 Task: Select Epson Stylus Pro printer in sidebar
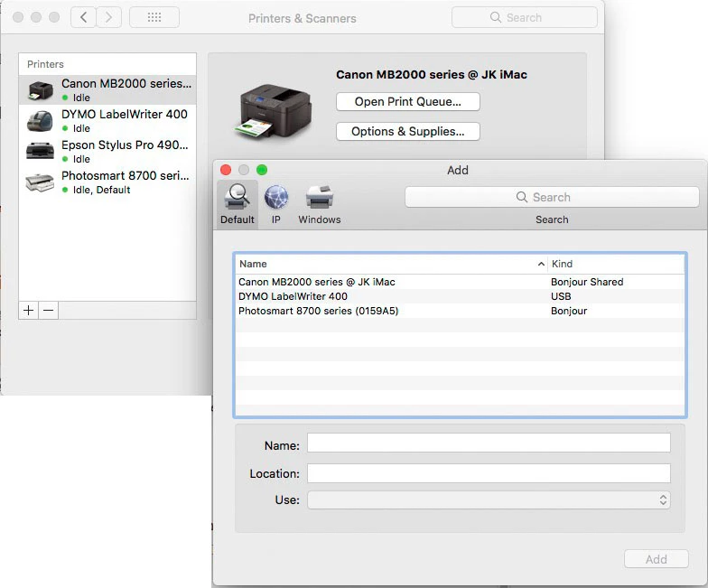[107, 152]
